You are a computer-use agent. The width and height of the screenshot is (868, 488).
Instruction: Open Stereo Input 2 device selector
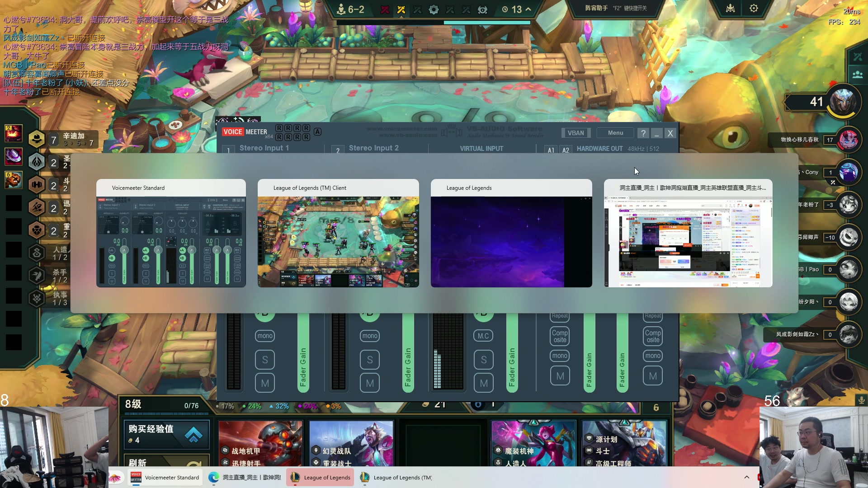pyautogui.click(x=374, y=148)
